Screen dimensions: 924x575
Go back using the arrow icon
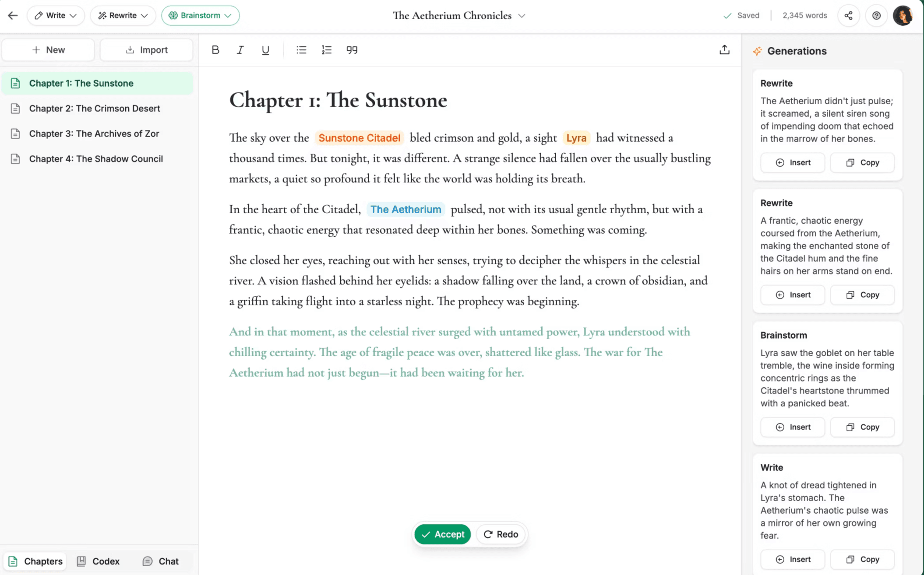pyautogui.click(x=13, y=15)
